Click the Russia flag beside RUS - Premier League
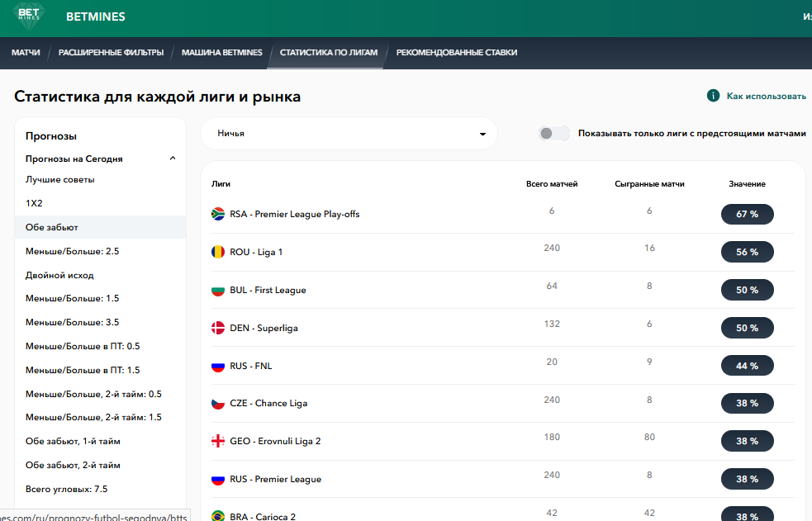The width and height of the screenshot is (812, 521). pos(218,479)
